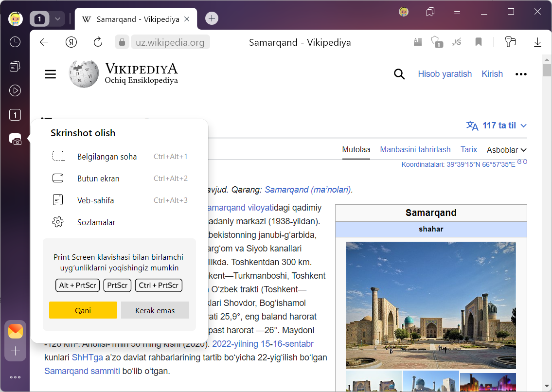Click the browser history clock icon in sidebar
The width and height of the screenshot is (552, 392).
tap(15, 42)
